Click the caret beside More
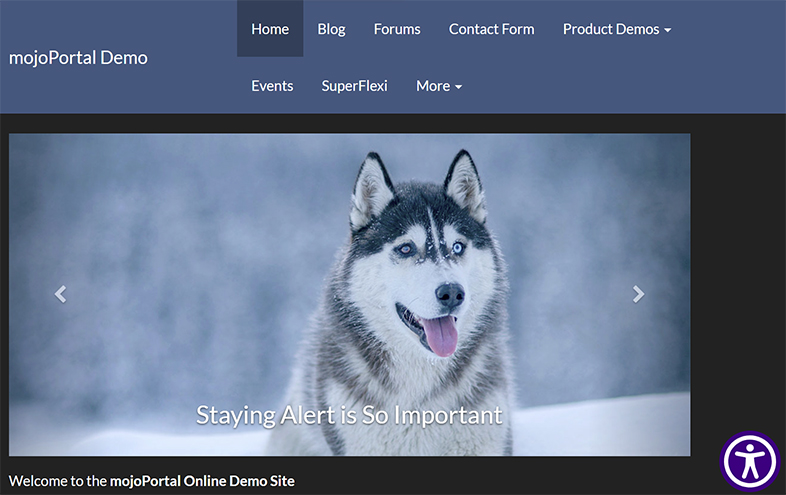This screenshot has width=786, height=495. (x=459, y=87)
